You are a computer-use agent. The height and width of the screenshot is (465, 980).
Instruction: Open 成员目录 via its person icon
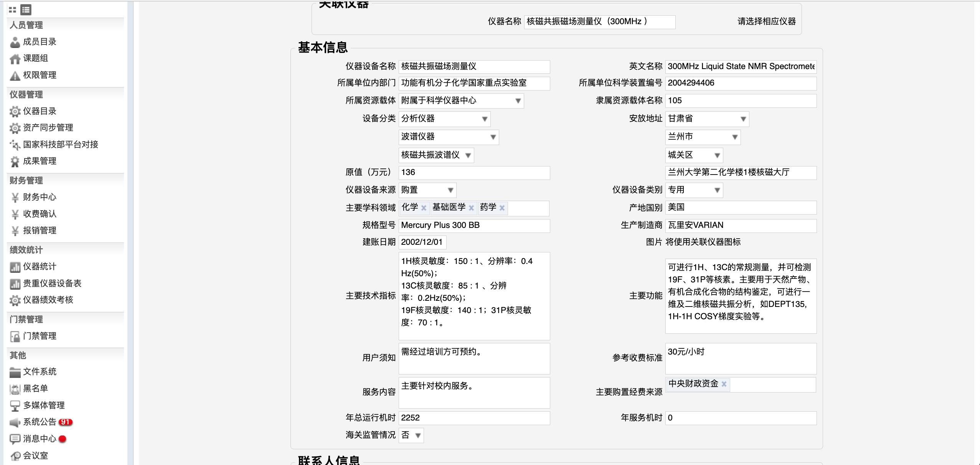pyautogui.click(x=15, y=42)
